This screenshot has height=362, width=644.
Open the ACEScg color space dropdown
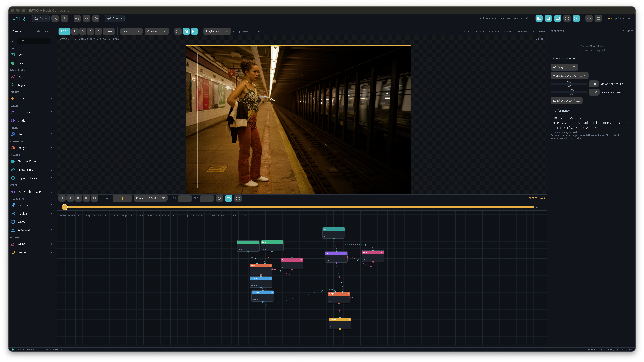[x=564, y=67]
